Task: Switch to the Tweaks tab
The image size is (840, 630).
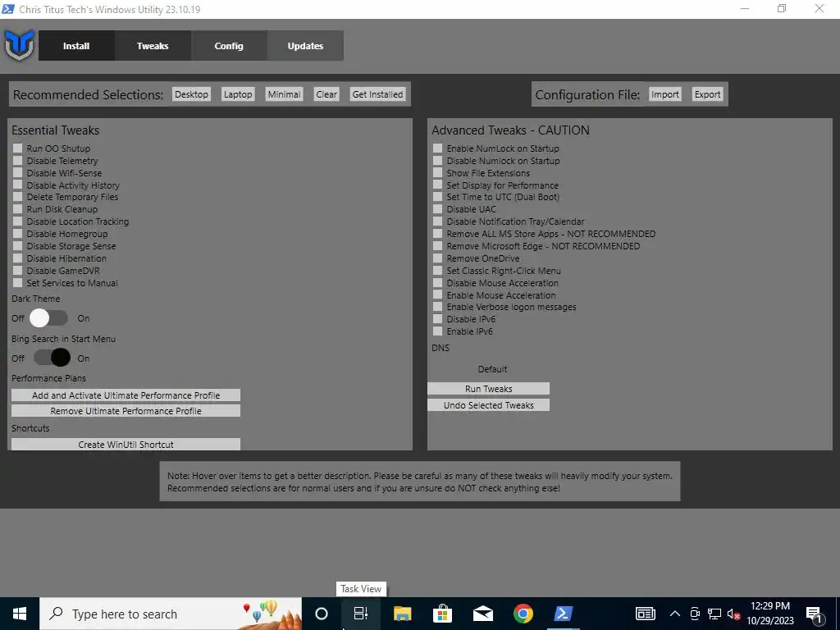Action: coord(153,46)
